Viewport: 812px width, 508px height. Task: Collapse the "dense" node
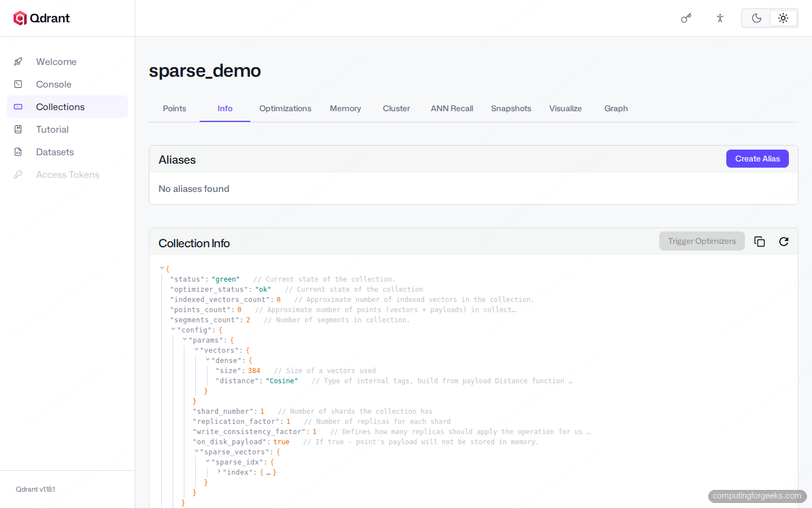tap(208, 360)
